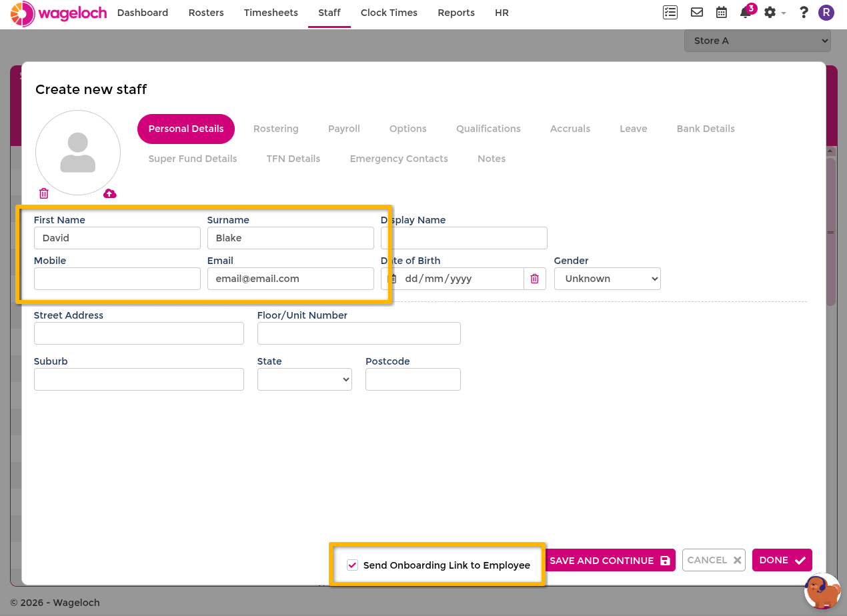The width and height of the screenshot is (847, 616).
Task: Switch to the Notes tab
Action: 492,159
